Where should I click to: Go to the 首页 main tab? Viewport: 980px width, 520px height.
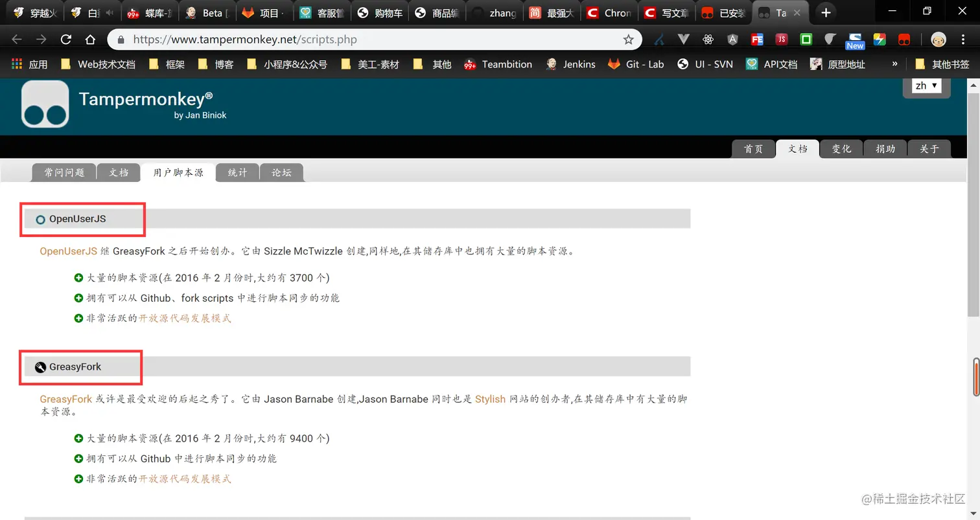pos(753,149)
